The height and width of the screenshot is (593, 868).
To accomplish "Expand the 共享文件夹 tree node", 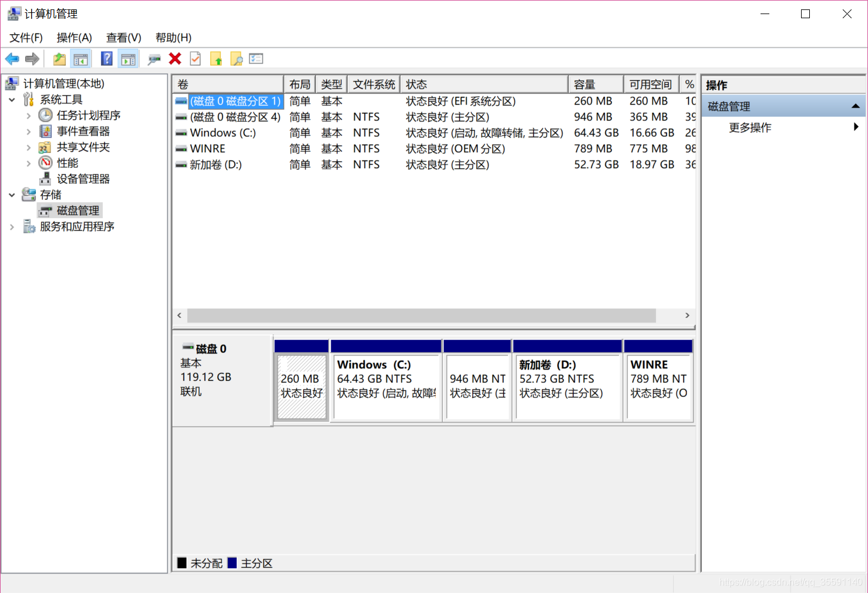I will [28, 148].
